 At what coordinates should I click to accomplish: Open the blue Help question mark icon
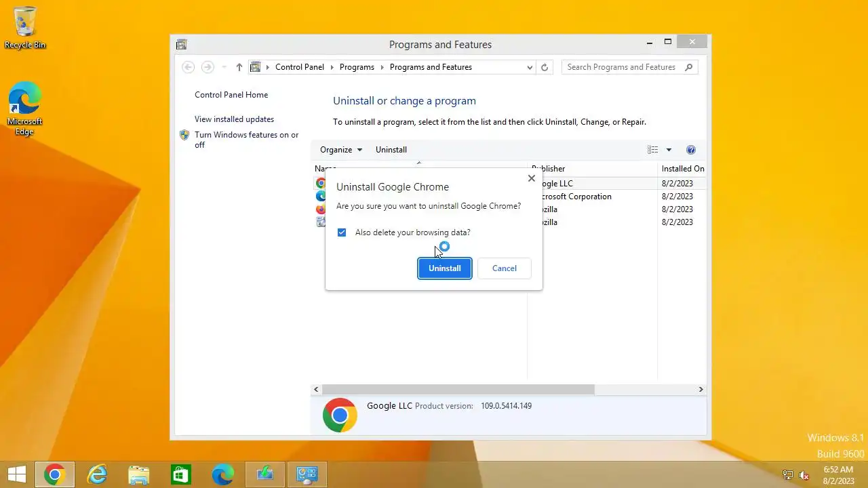691,150
